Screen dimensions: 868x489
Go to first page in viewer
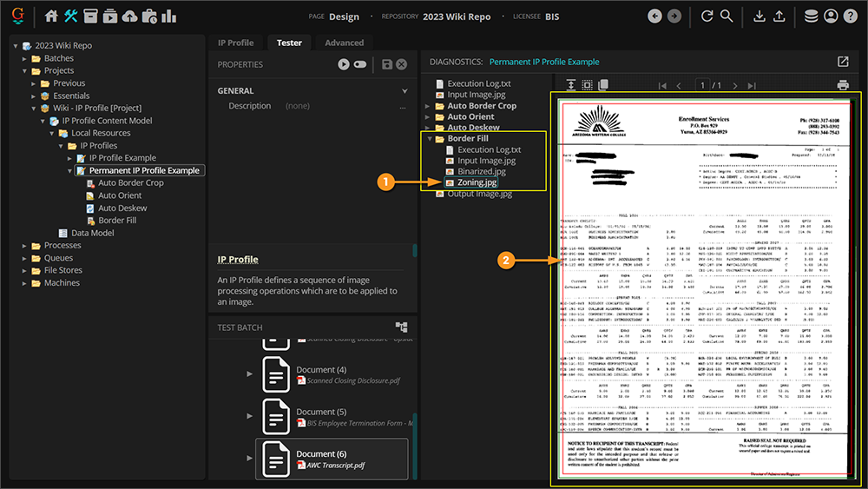tap(662, 86)
